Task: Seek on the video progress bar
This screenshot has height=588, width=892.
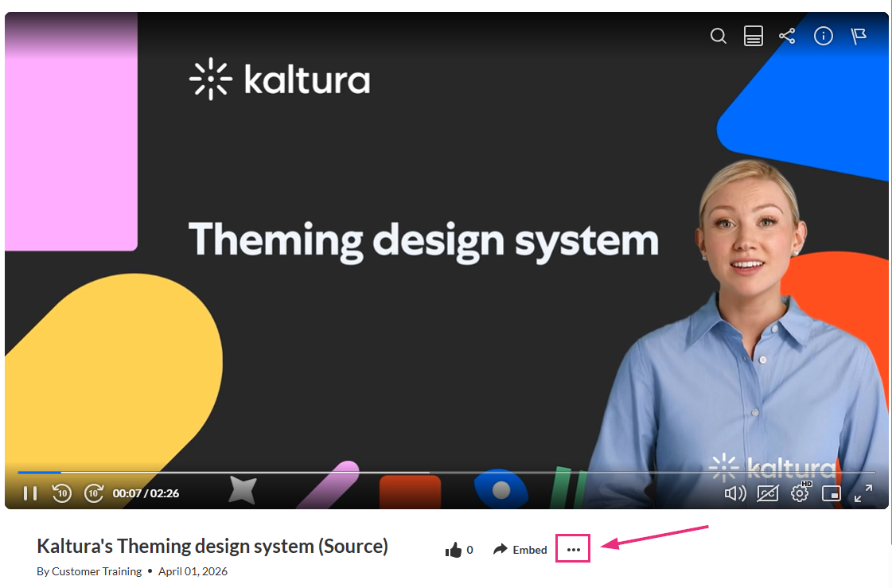Action: [446, 472]
